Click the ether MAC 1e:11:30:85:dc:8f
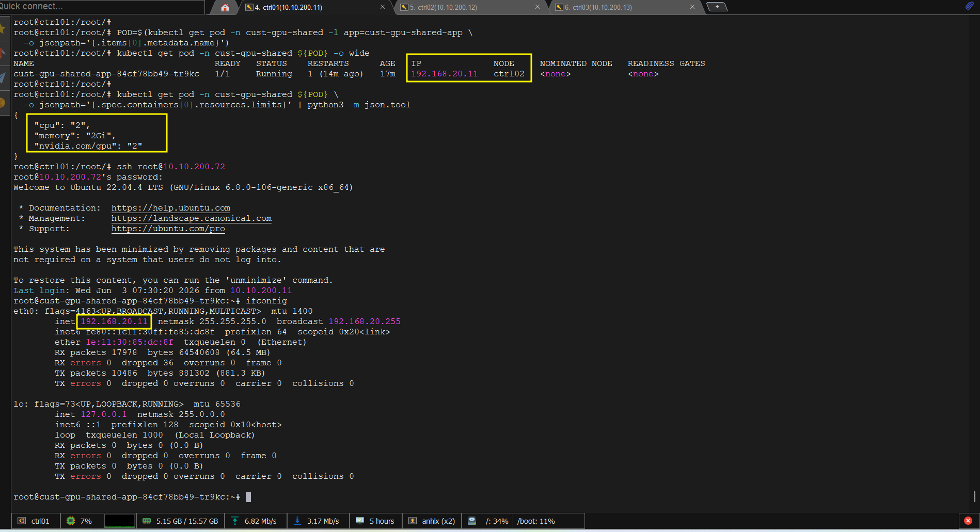980x532 pixels. coord(130,342)
